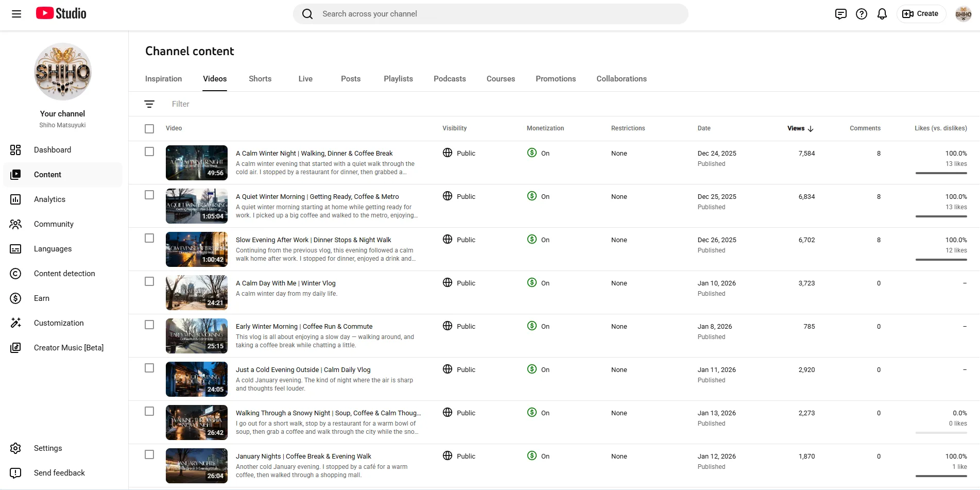Click the SHIHO channel profile picture

click(63, 72)
